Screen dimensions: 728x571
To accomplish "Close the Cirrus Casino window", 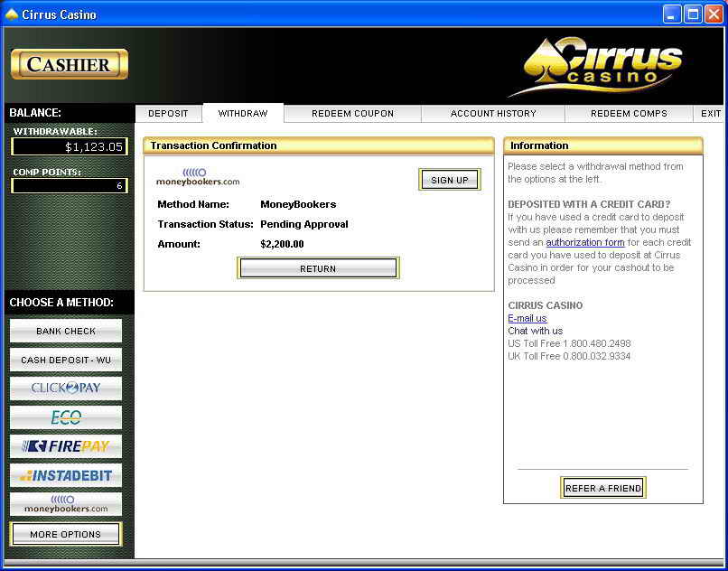I will [x=714, y=14].
